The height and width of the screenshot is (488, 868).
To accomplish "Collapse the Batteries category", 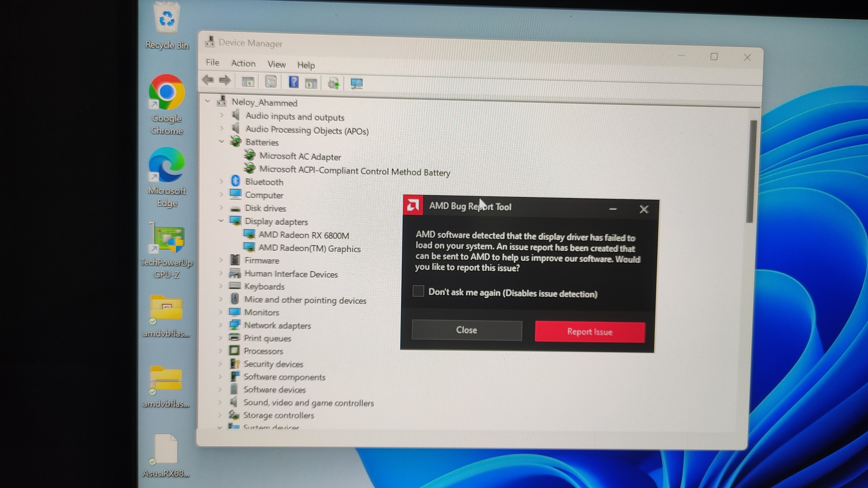I will pos(222,141).
